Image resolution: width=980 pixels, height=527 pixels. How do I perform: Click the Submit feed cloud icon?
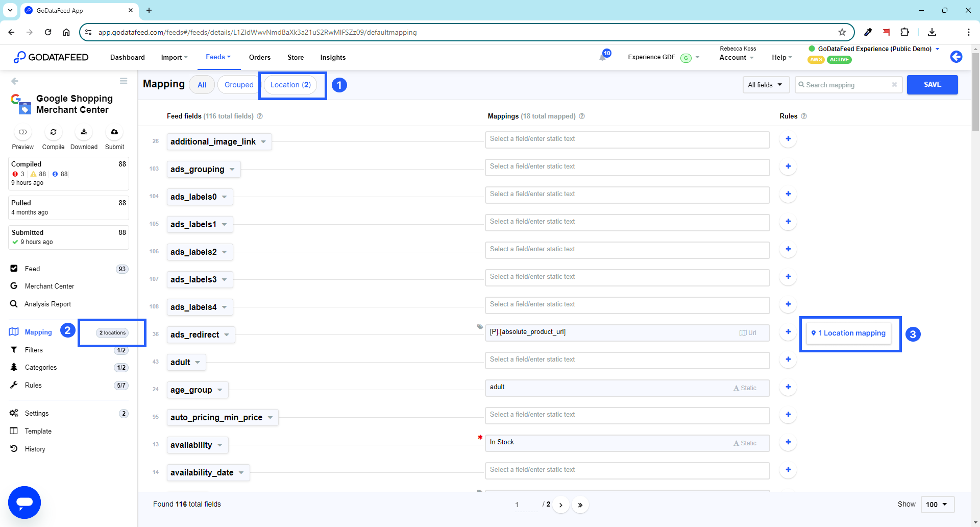114,132
